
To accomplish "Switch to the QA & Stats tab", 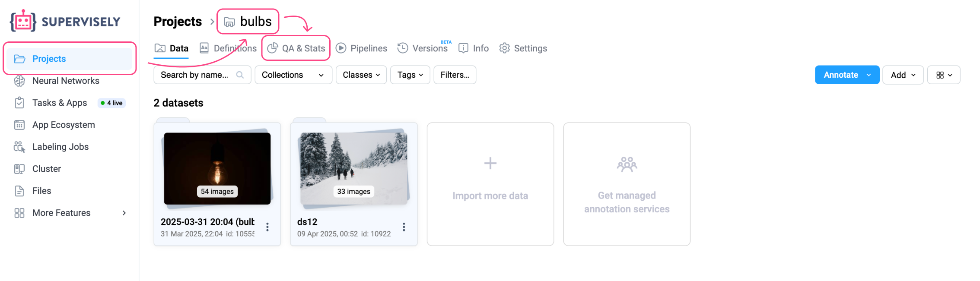I will click(296, 48).
